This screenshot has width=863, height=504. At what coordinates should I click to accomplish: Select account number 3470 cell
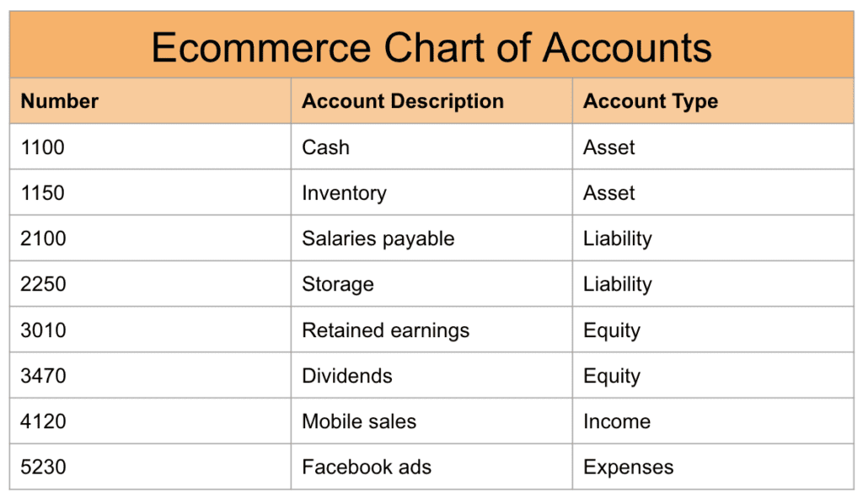[43, 376]
